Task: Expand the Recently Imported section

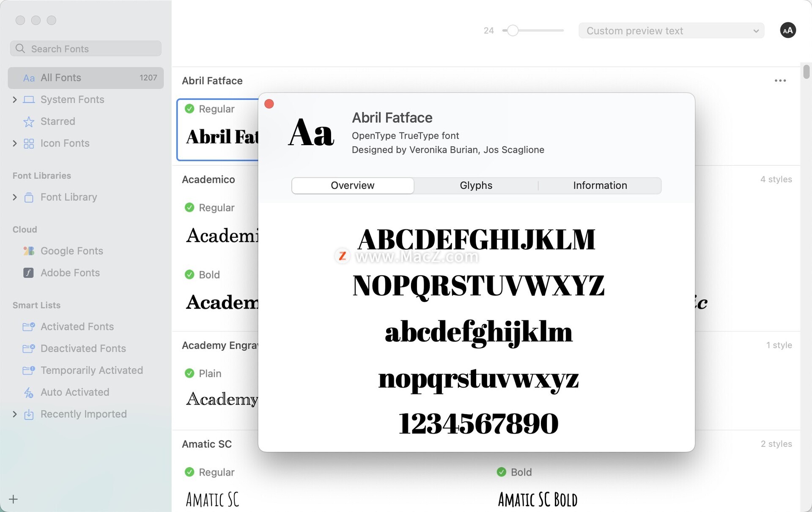Action: (x=15, y=414)
